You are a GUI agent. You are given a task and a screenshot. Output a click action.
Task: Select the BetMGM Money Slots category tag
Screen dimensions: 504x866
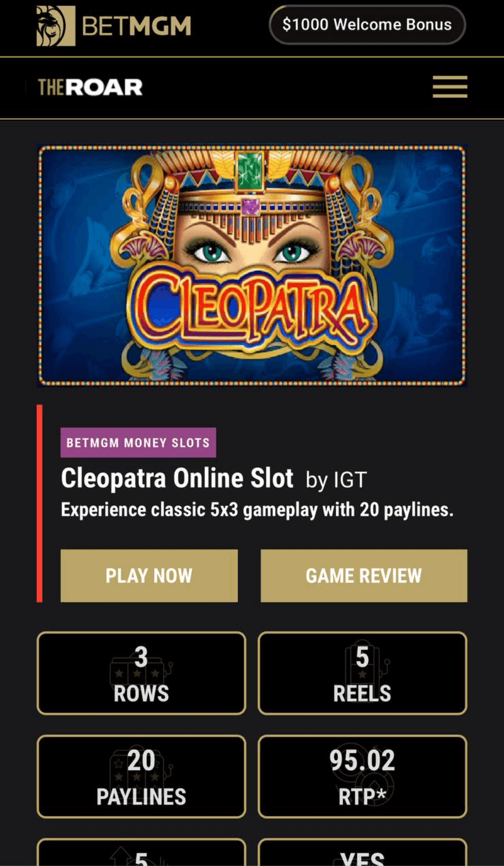coord(138,443)
